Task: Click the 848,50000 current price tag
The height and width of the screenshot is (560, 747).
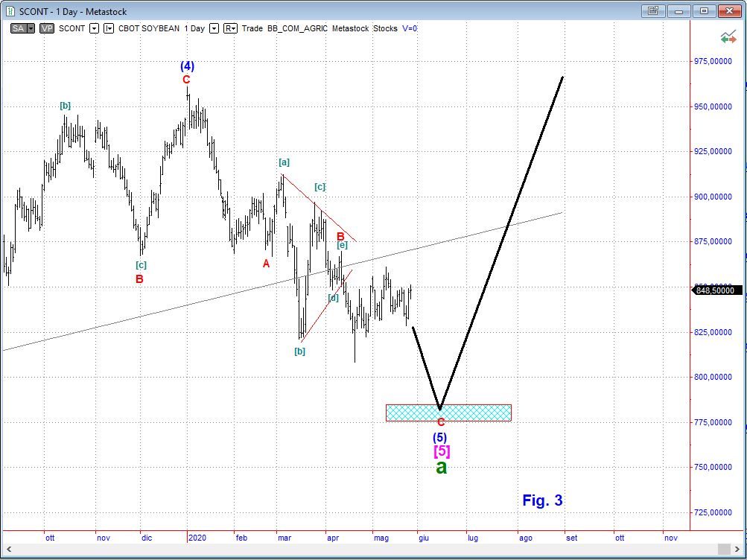Action: (714, 290)
